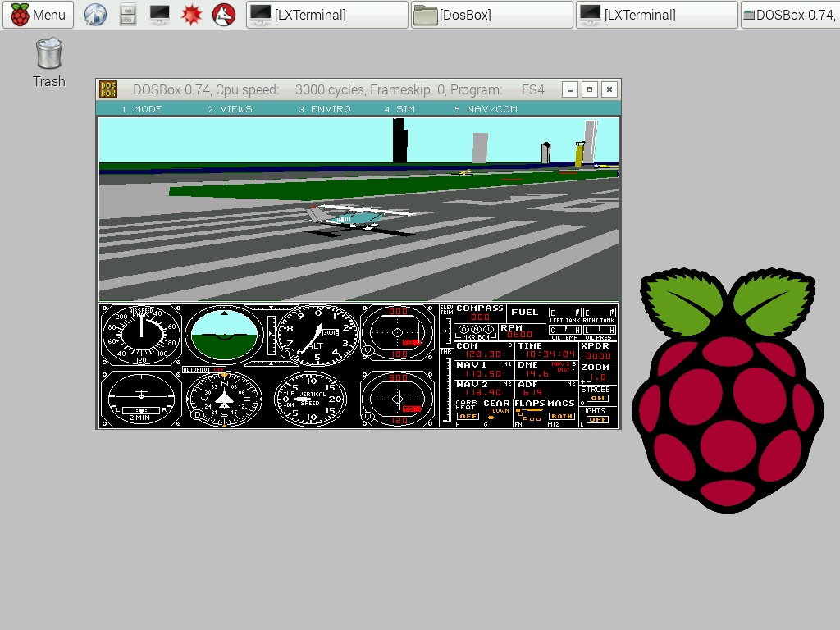The height and width of the screenshot is (630, 840).
Task: Click the artificial horizon attitude indicator
Action: click(225, 335)
